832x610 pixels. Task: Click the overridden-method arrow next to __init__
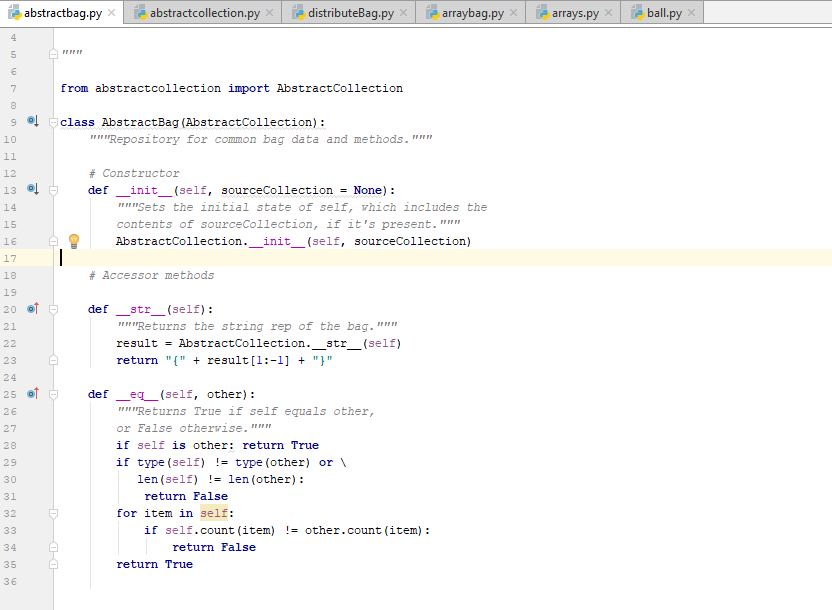[32, 189]
